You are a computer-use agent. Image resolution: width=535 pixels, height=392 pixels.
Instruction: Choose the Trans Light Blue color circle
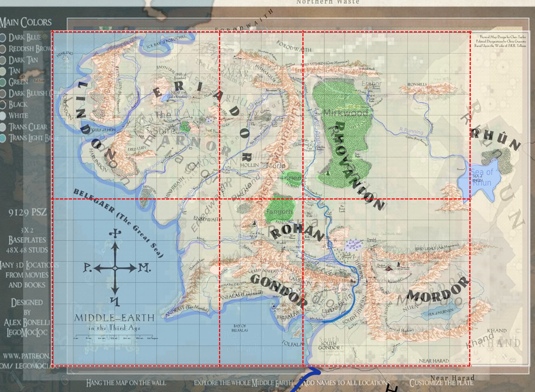(3, 138)
